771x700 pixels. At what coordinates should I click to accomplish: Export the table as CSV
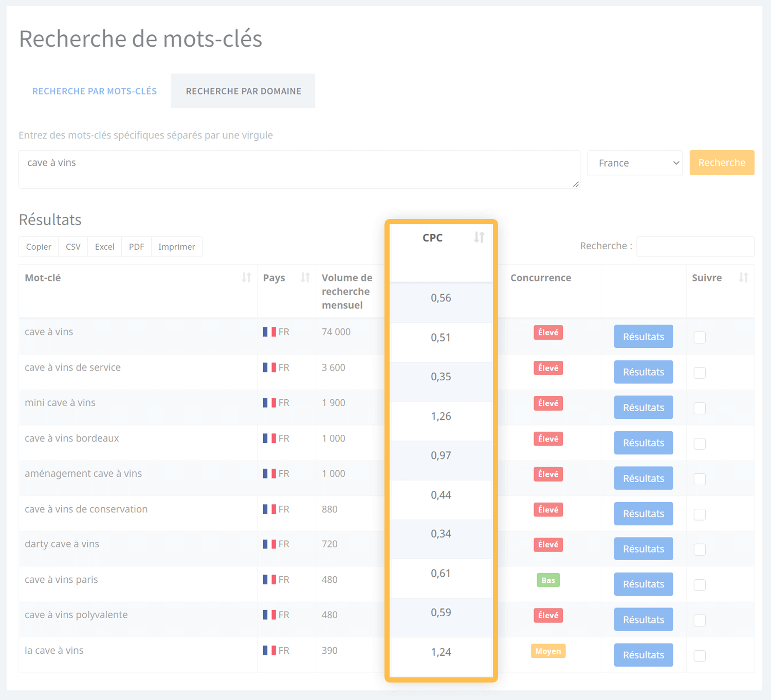click(73, 247)
